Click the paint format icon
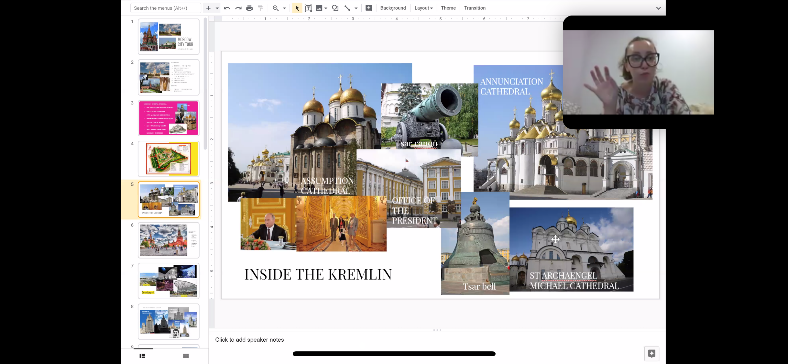788x364 pixels. [x=261, y=8]
